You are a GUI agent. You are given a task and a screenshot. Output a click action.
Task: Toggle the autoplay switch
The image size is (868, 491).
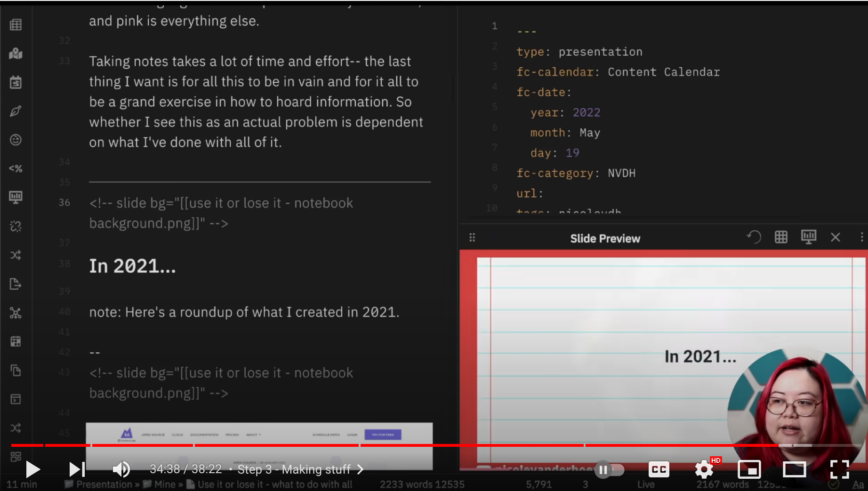click(609, 469)
